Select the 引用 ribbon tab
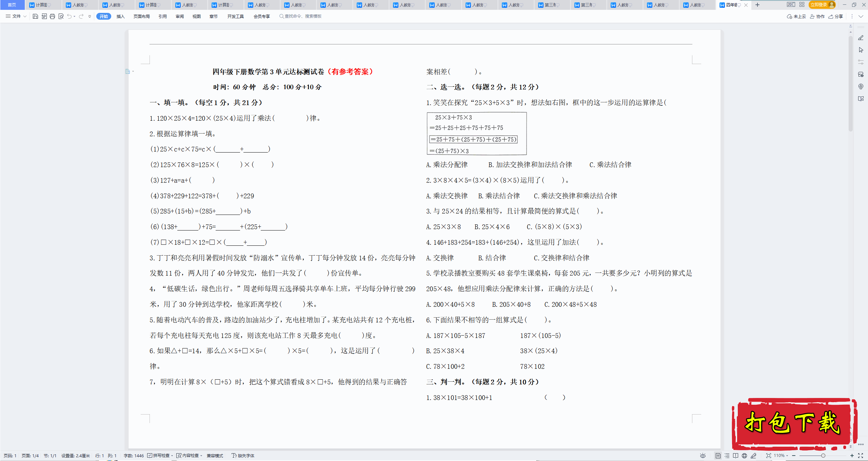The image size is (868, 461). pos(162,16)
